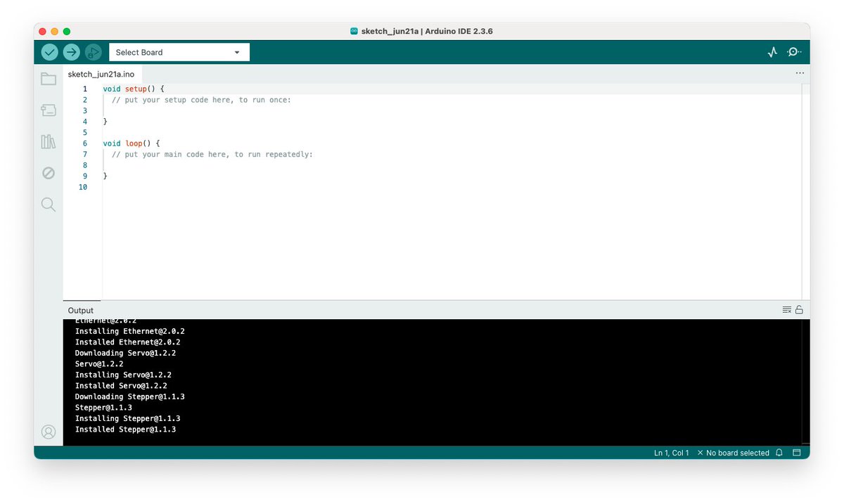This screenshot has width=844, height=504.
Task: Open the Sketchbook folder panel
Action: pos(49,79)
